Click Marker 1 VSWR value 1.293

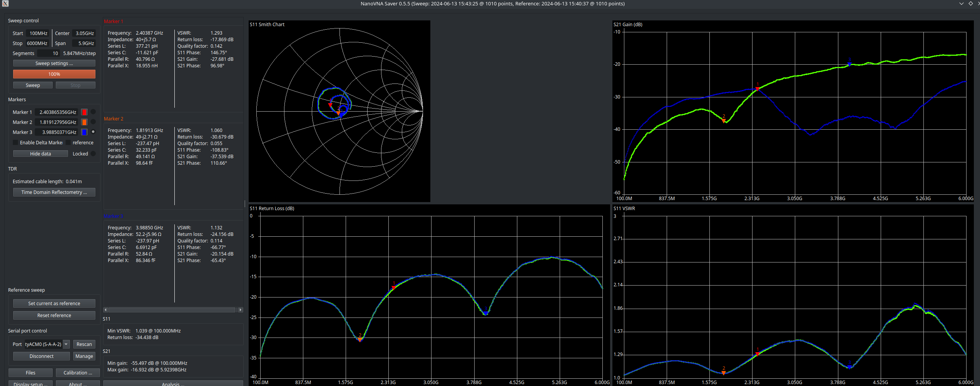[216, 33]
